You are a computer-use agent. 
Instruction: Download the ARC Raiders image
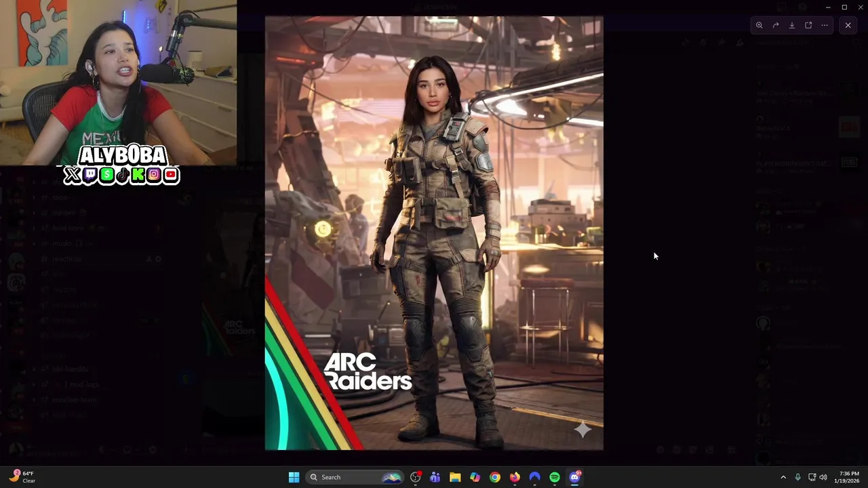click(792, 25)
